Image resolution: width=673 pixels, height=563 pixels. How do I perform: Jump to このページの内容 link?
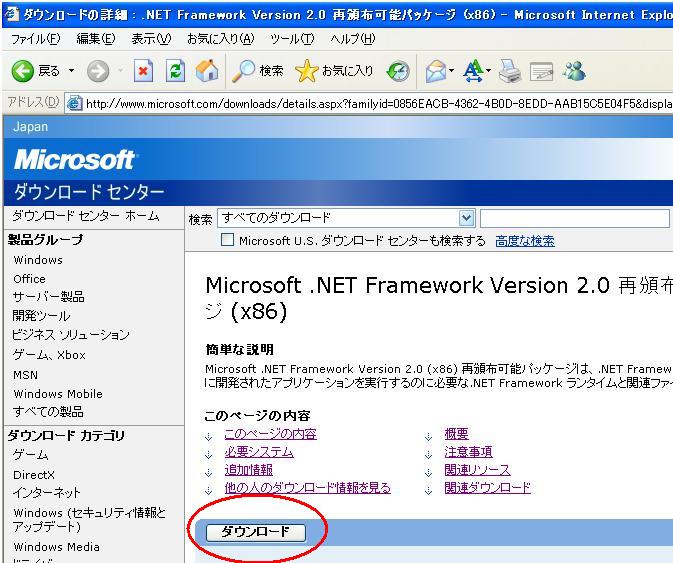(x=270, y=434)
